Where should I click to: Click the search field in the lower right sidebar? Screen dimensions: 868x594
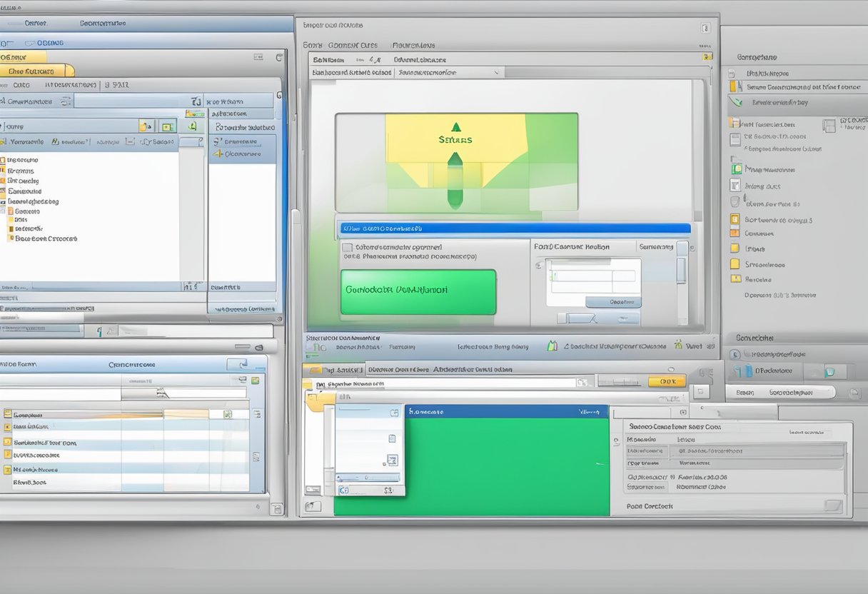coord(779,392)
